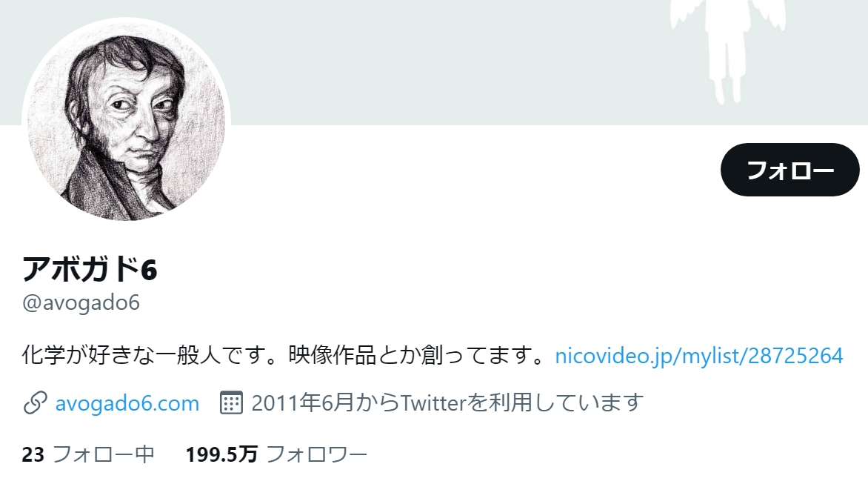The image size is (868, 484).
Task: Visit the avogado6.com website link
Action: (127, 403)
